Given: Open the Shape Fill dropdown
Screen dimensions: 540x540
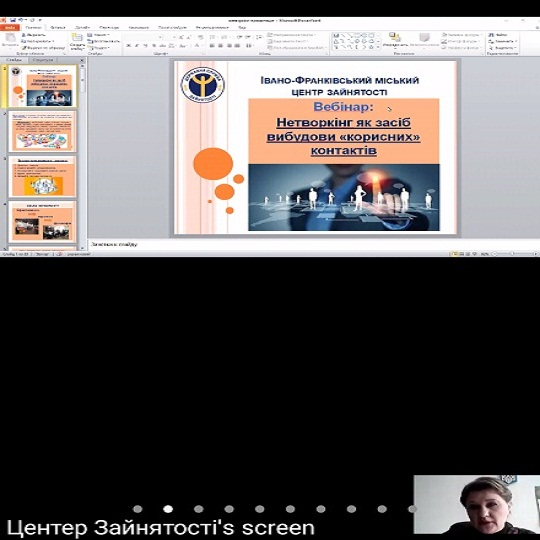Looking at the screenshot, I should click(x=463, y=35).
